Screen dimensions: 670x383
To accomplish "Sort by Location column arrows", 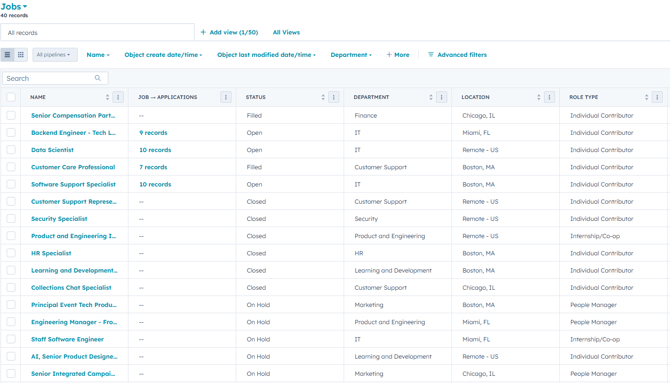I will [538, 97].
